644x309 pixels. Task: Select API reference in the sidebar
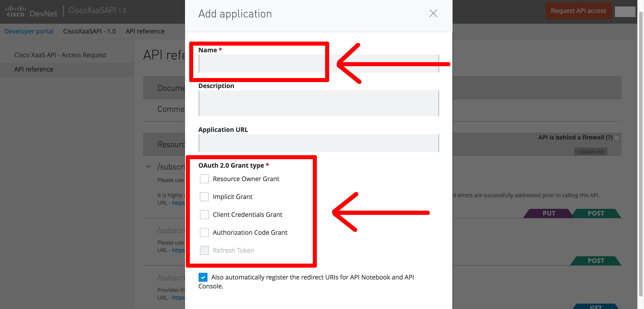pos(34,69)
